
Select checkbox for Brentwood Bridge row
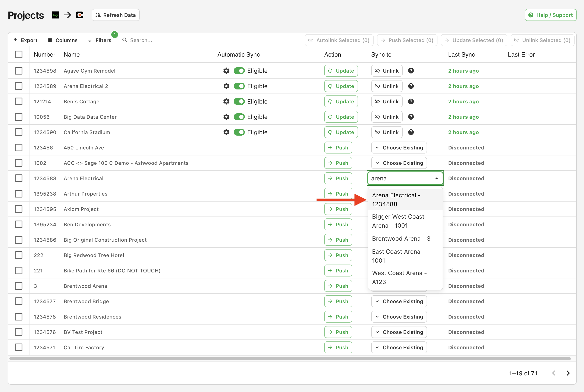19,301
